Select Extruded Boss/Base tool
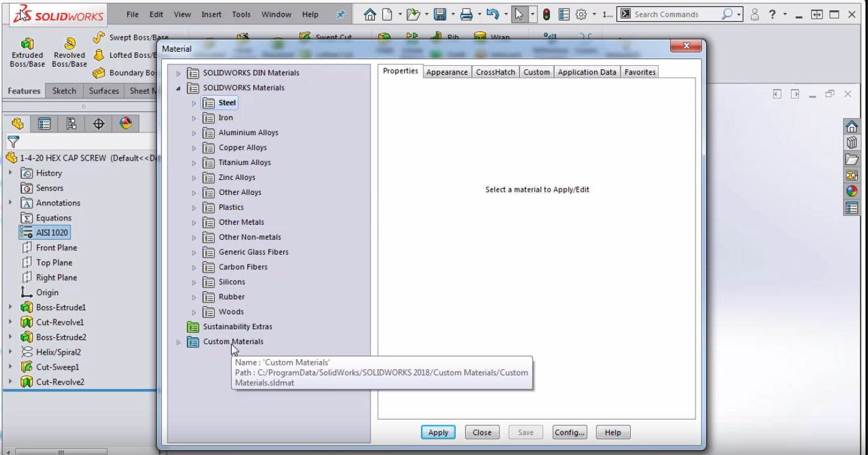This screenshot has width=868, height=455. coord(27,52)
